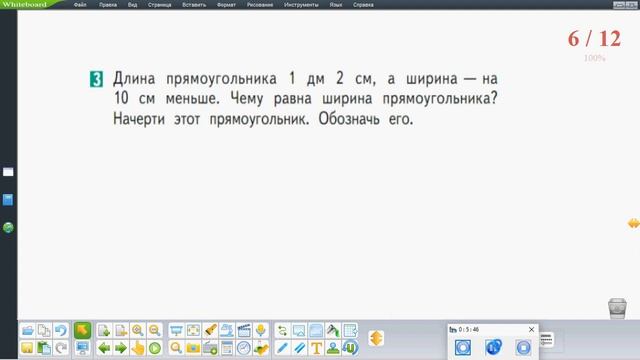
Task: Click the film clapperboard icon
Action: (x=244, y=330)
